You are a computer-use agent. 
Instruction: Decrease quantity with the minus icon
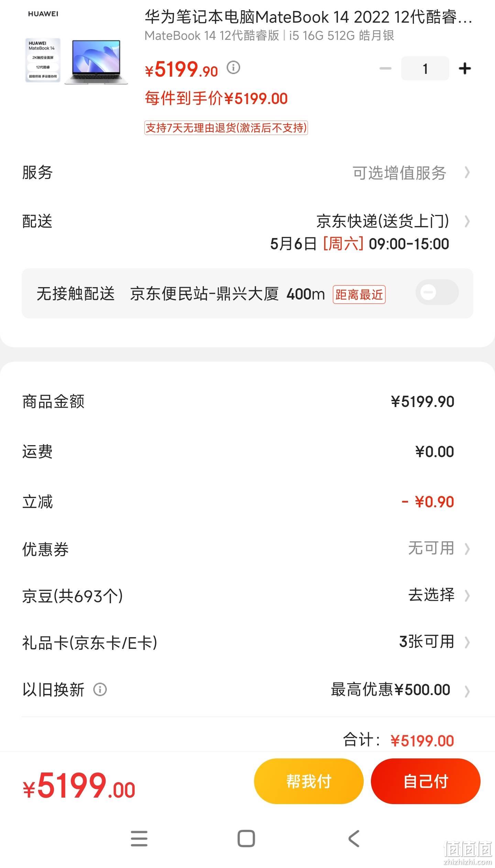pyautogui.click(x=385, y=68)
